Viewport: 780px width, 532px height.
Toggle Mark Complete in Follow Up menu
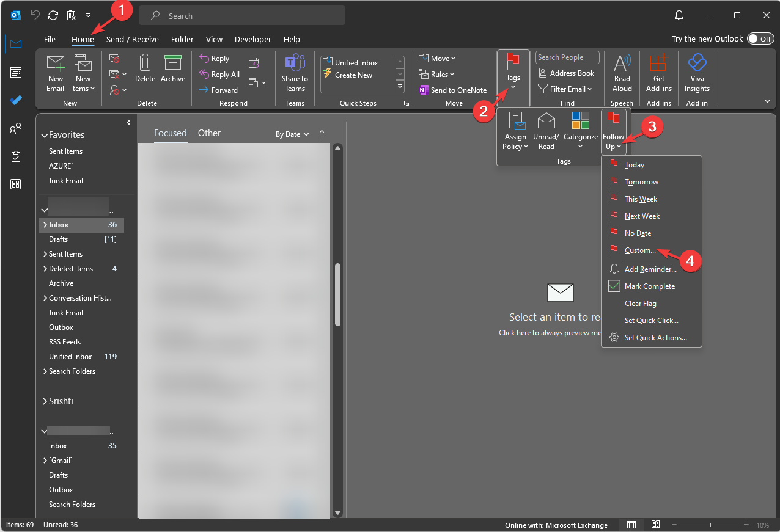coord(651,286)
